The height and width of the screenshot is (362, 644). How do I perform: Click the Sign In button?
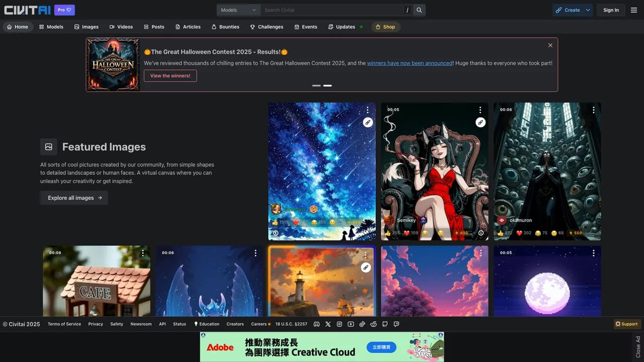[x=611, y=10]
